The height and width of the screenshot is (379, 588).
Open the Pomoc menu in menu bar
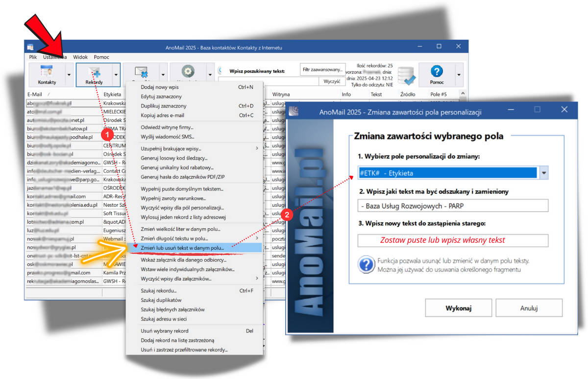pos(101,57)
